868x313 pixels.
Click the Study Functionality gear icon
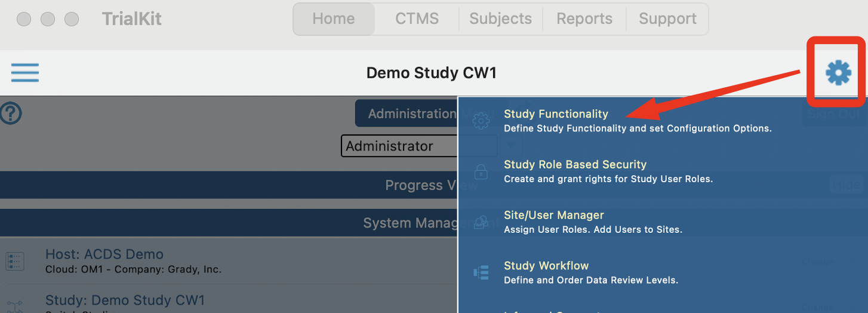pos(481,121)
